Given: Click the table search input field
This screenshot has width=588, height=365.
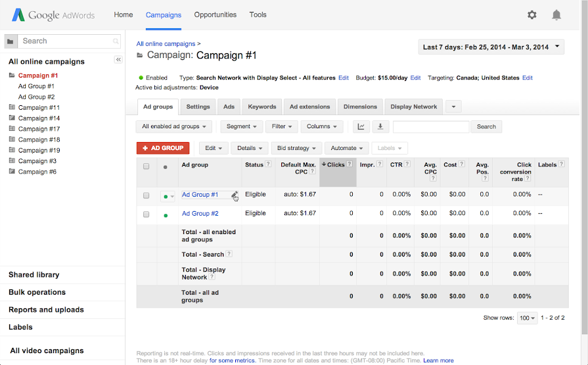Looking at the screenshot, I should click(x=431, y=126).
